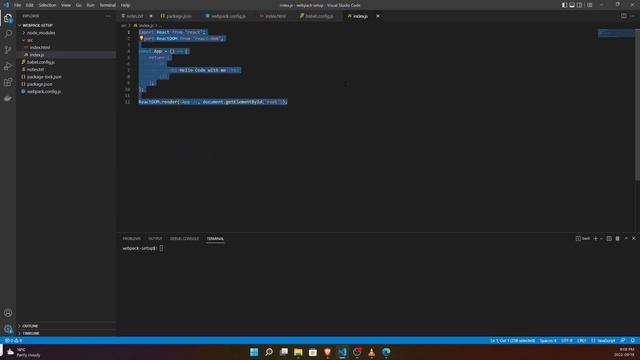Image resolution: width=640 pixels, height=360 pixels.
Task: Open notes.txt in the explorer tree
Action: (35, 69)
